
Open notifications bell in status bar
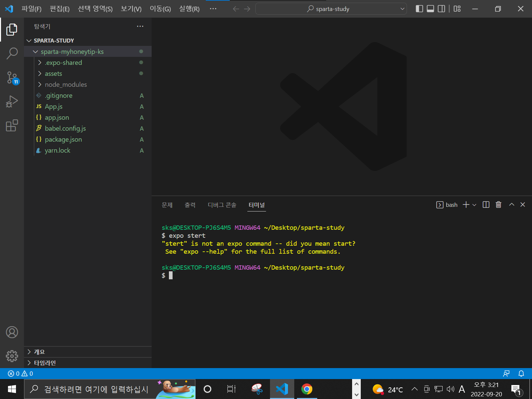tap(521, 374)
